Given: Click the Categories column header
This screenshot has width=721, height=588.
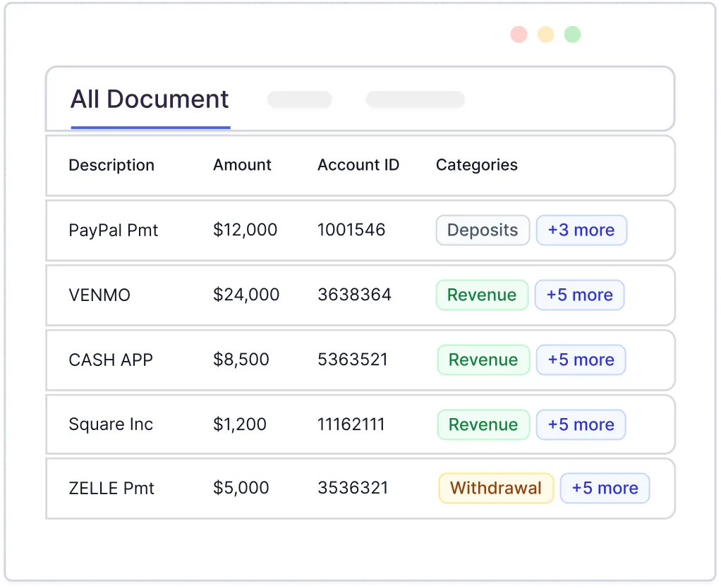Looking at the screenshot, I should (x=477, y=165).
